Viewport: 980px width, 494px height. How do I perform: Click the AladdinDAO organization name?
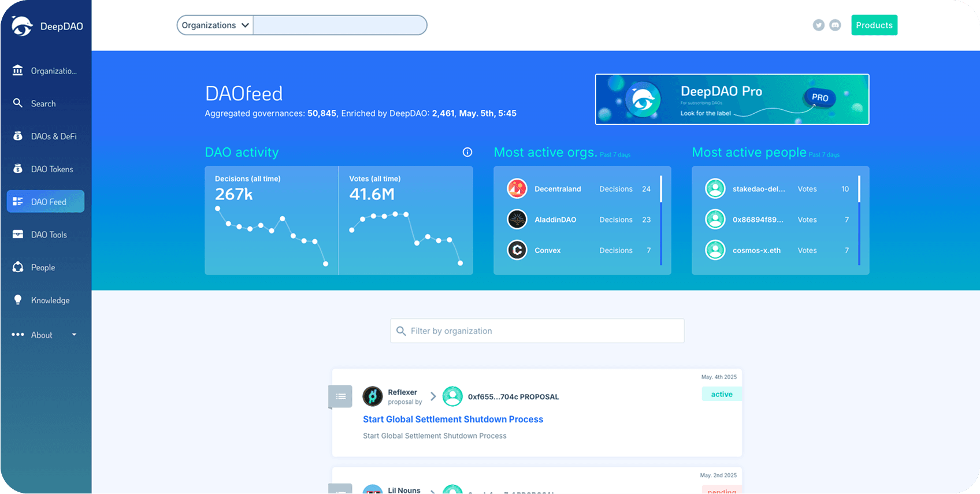pos(555,220)
